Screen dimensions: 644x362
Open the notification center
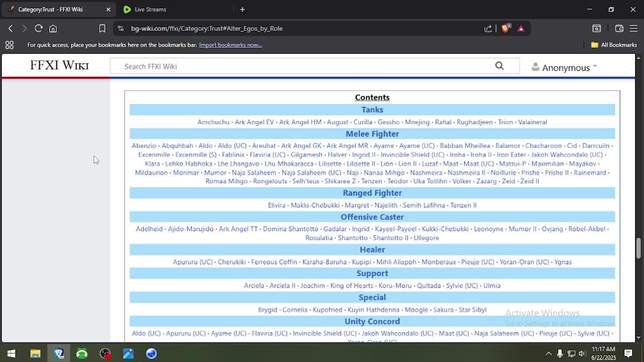pos(628,353)
